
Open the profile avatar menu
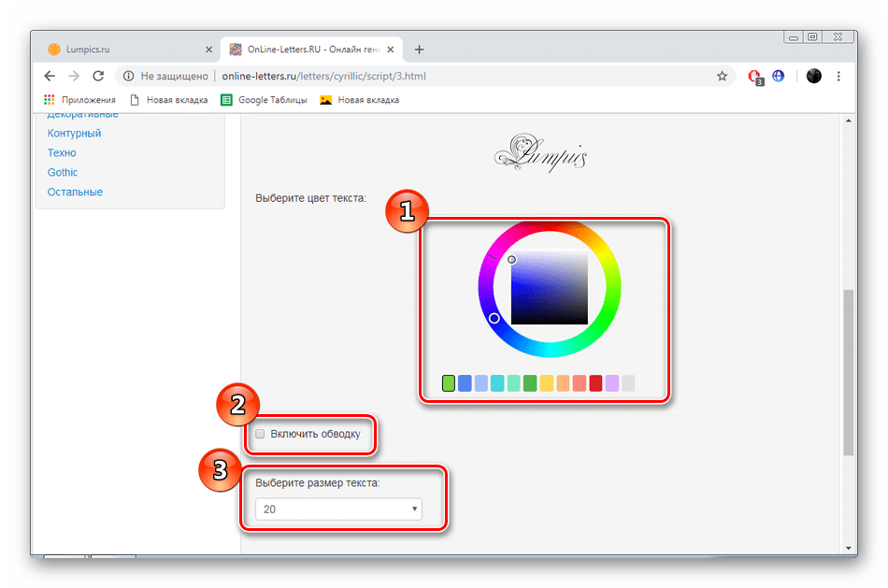(x=814, y=76)
